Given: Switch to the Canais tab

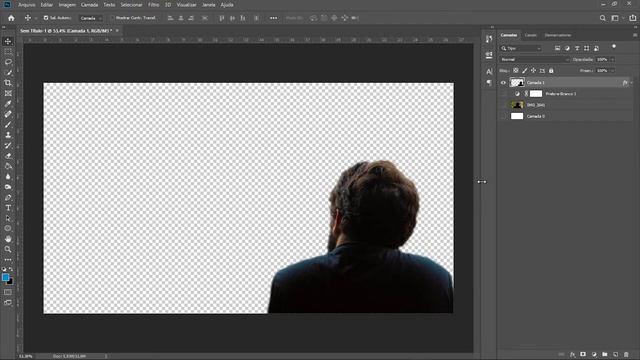Looking at the screenshot, I should coord(531,35).
